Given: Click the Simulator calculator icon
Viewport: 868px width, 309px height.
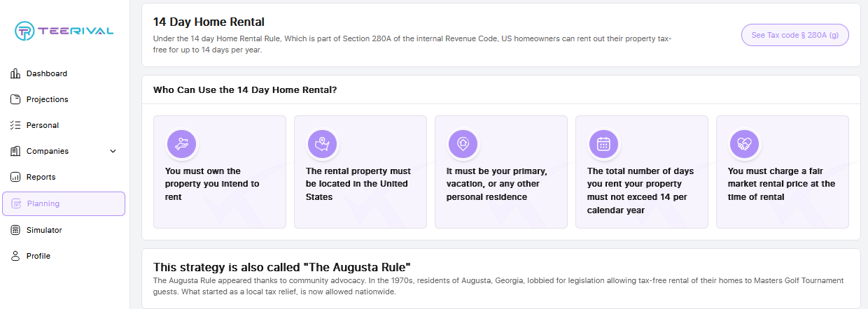Looking at the screenshot, I should [x=15, y=230].
